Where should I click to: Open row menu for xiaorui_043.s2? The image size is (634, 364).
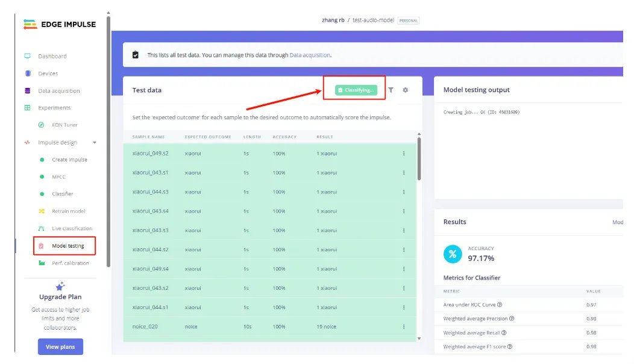tap(404, 288)
